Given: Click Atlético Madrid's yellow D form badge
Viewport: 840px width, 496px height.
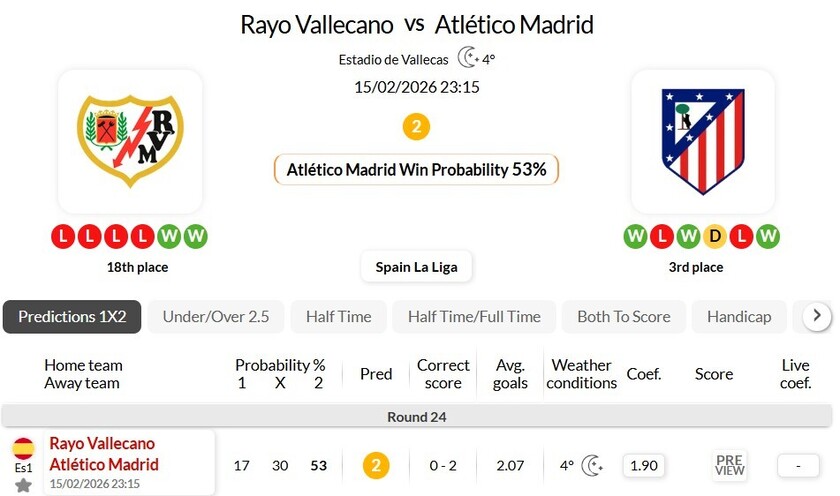Looking at the screenshot, I should [x=714, y=237].
